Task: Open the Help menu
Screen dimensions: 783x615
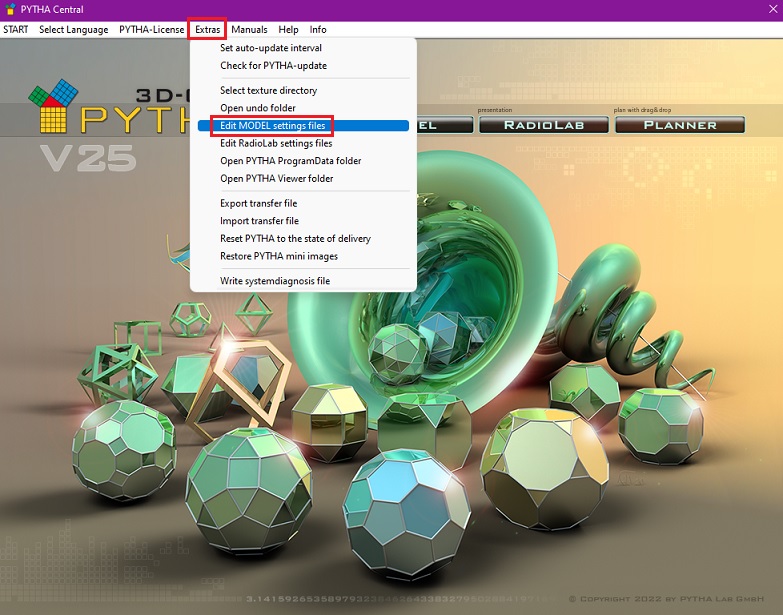Action: pyautogui.click(x=288, y=29)
